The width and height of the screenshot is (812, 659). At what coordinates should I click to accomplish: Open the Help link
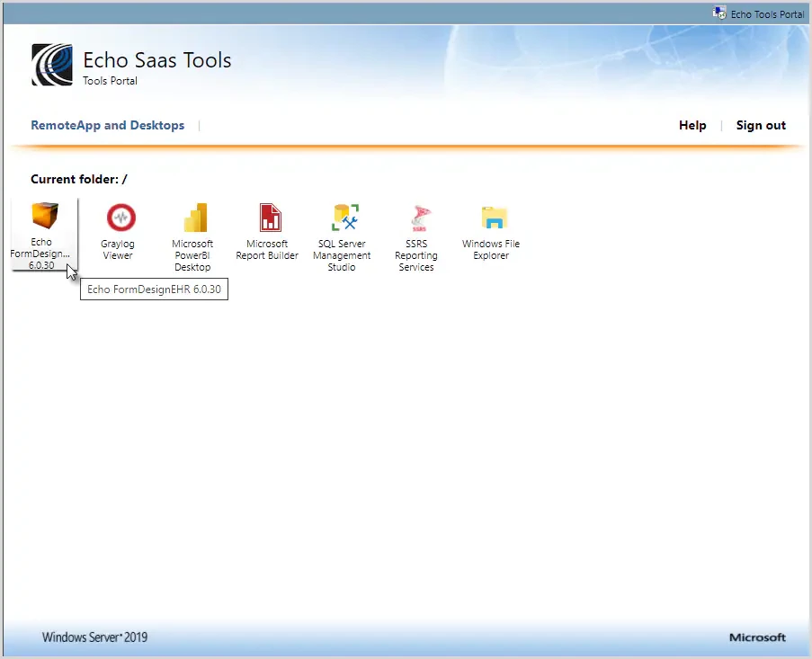pyautogui.click(x=692, y=125)
